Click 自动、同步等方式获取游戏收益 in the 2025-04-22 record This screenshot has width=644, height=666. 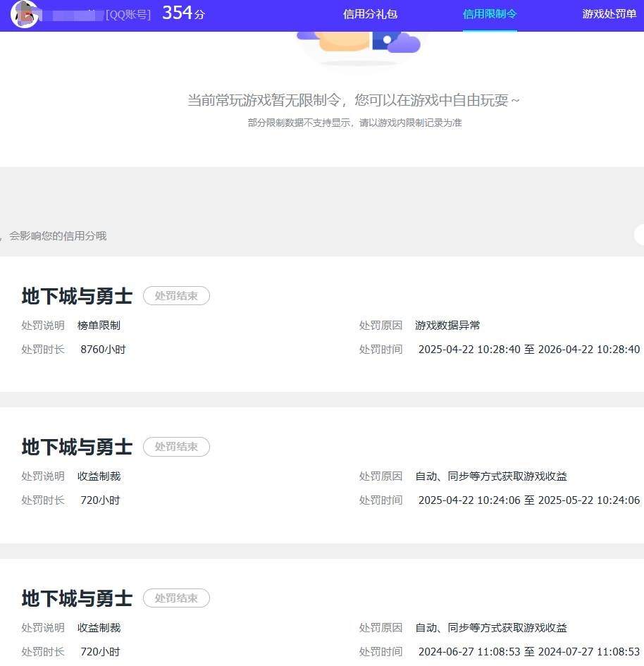click(491, 476)
